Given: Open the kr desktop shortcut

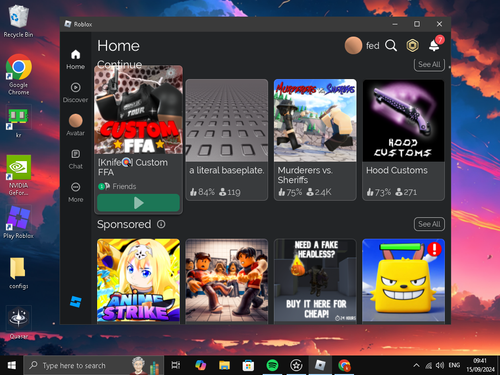Looking at the screenshot, I should [18, 121].
